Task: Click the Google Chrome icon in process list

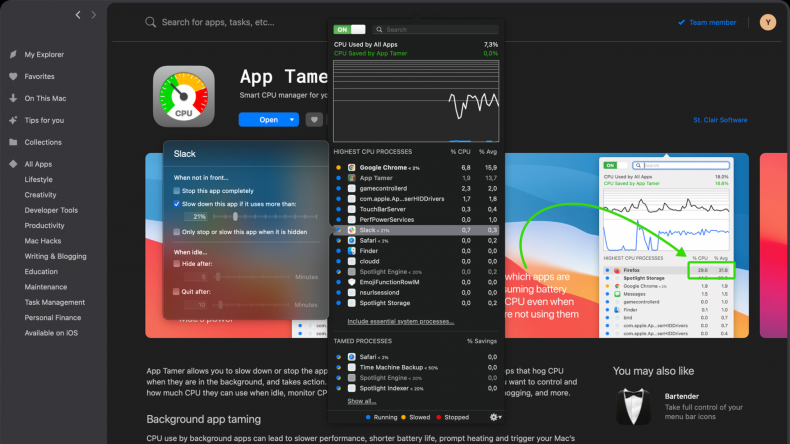Action: tap(352, 167)
